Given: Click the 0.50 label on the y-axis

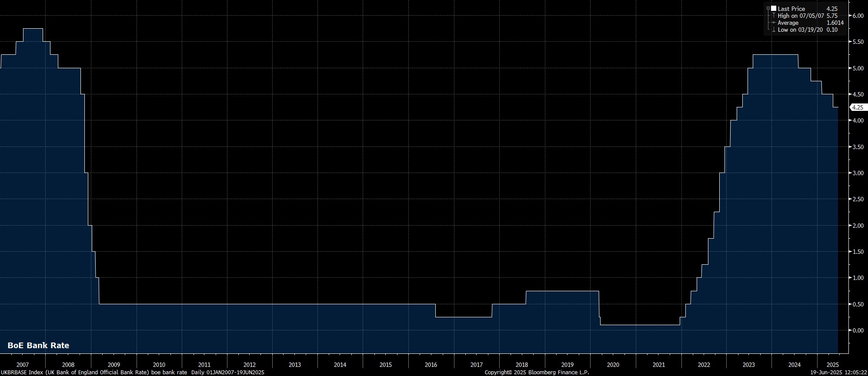Looking at the screenshot, I should tap(858, 304).
